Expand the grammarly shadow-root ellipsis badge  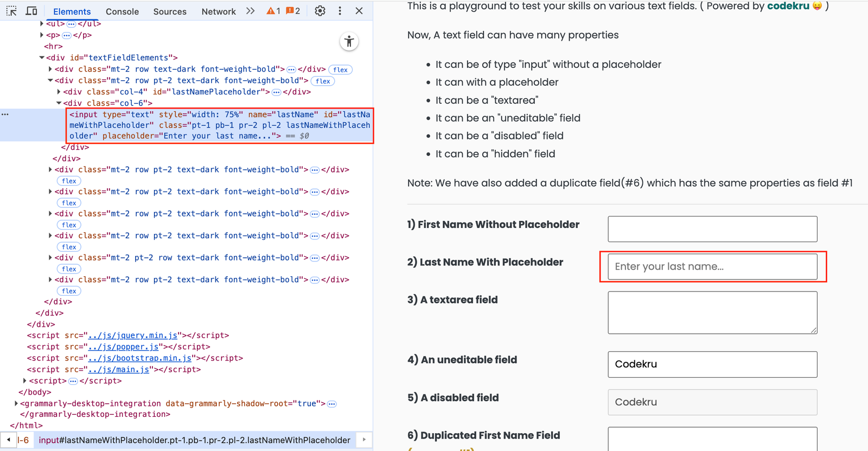tap(332, 404)
